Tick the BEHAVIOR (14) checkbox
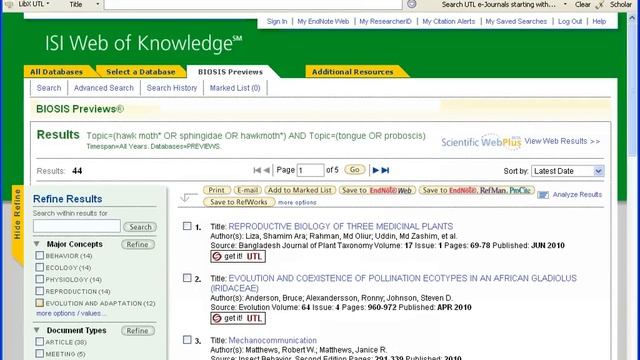Image resolution: width=640 pixels, height=360 pixels. pos(40,256)
